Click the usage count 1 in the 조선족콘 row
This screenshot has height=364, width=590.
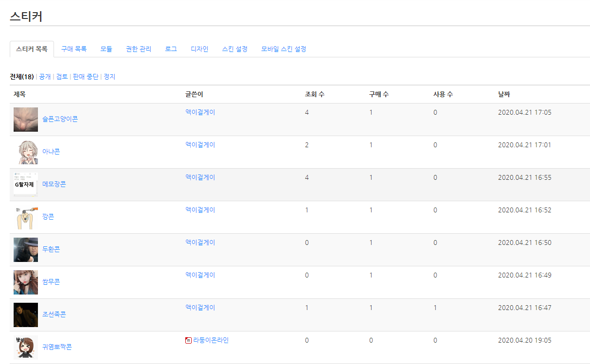[435, 308]
